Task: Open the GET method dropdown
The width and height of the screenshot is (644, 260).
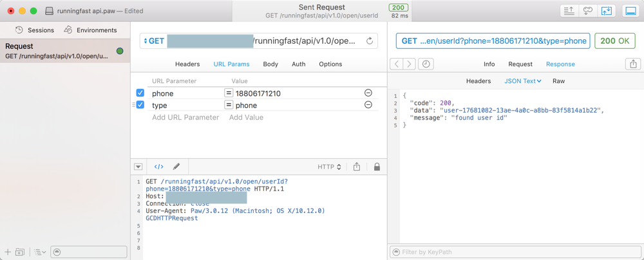Action: coord(155,41)
